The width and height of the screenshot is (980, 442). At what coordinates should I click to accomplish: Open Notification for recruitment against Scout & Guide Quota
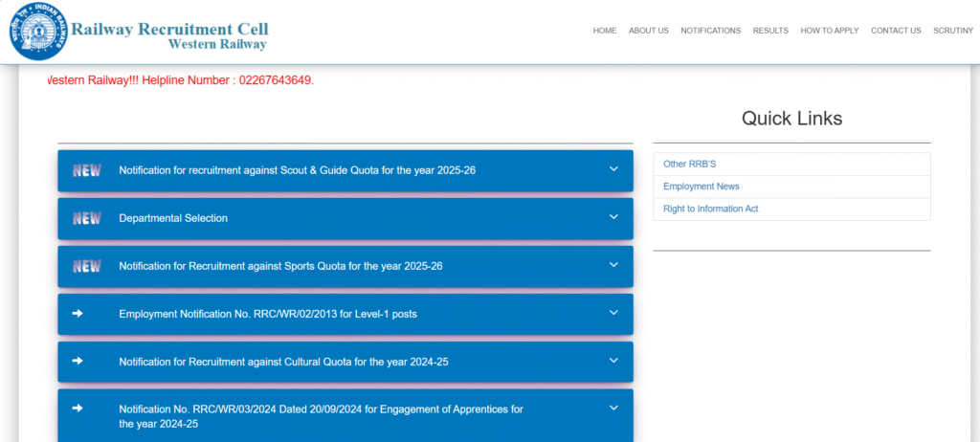click(x=297, y=170)
